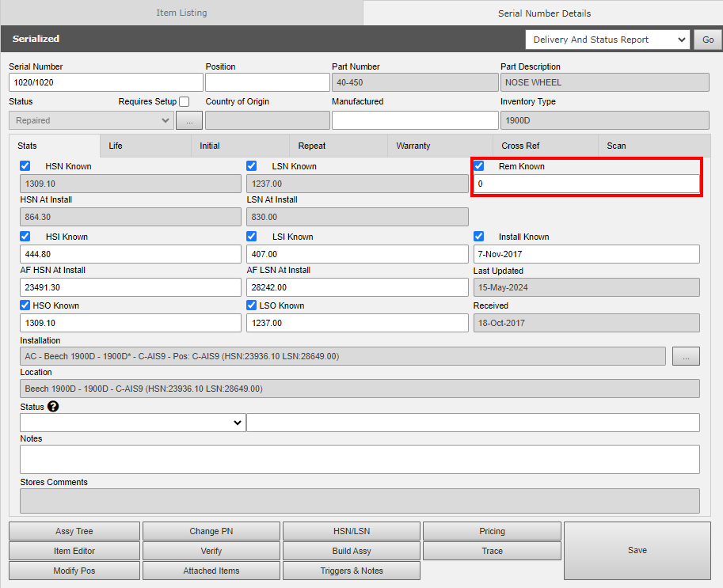Open the Delivery And Status Report dropdown

(x=607, y=40)
